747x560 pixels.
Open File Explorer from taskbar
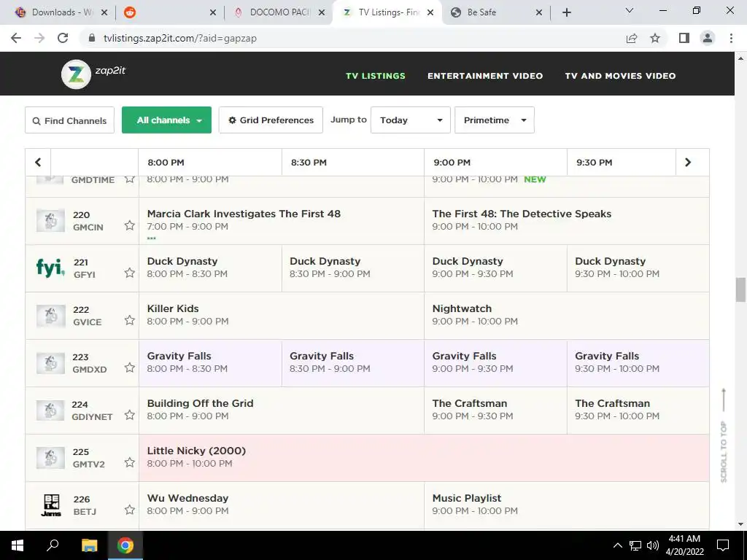[89, 545]
